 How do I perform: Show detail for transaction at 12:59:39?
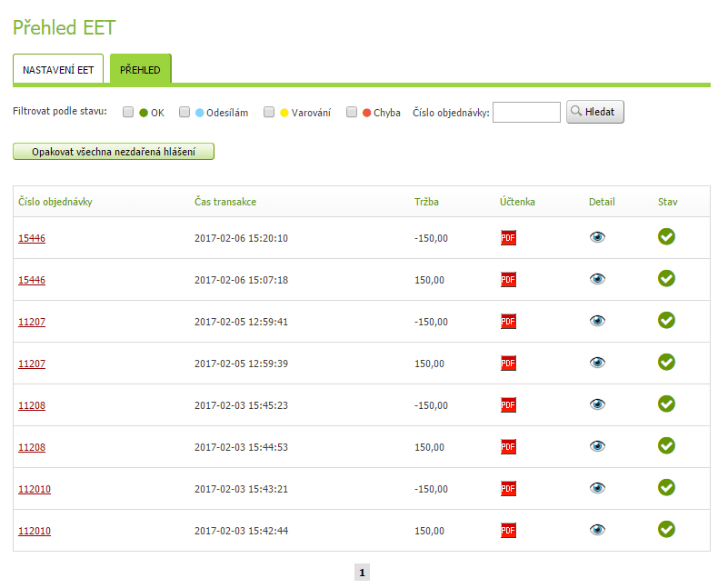point(597,363)
